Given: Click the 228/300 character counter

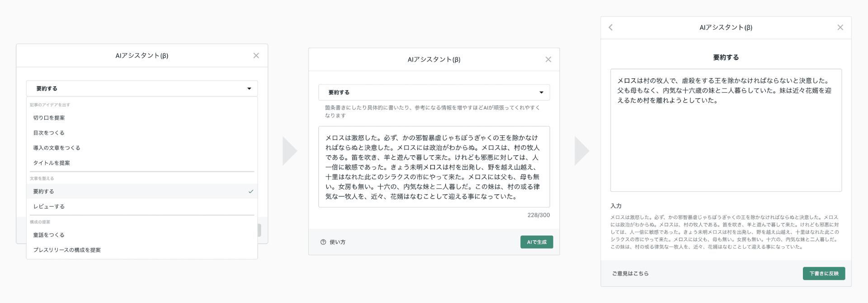Looking at the screenshot, I should 538,215.
